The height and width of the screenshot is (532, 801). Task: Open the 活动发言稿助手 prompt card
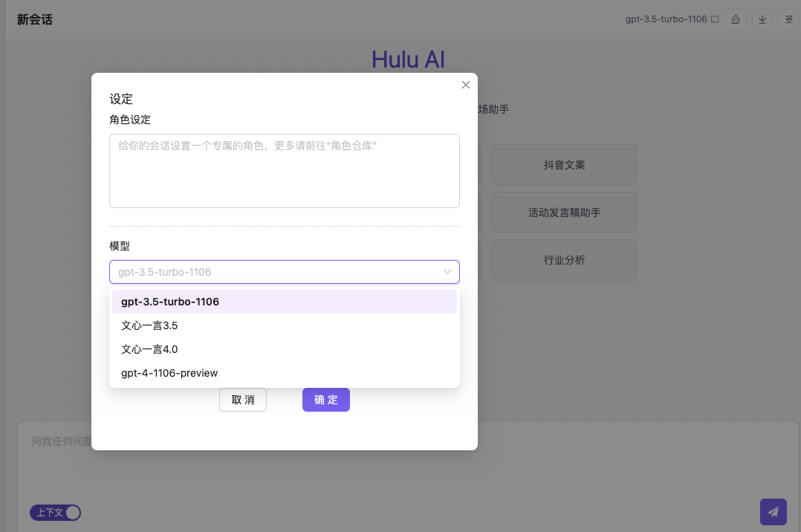tap(564, 213)
